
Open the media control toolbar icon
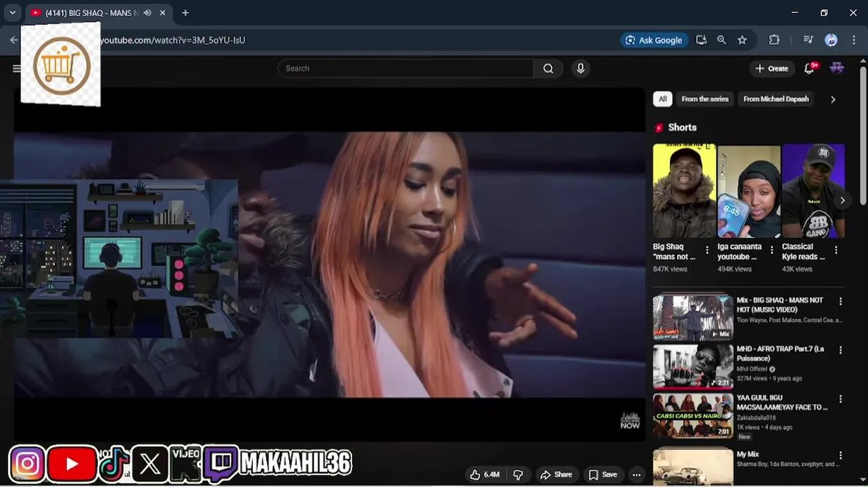[x=808, y=40]
